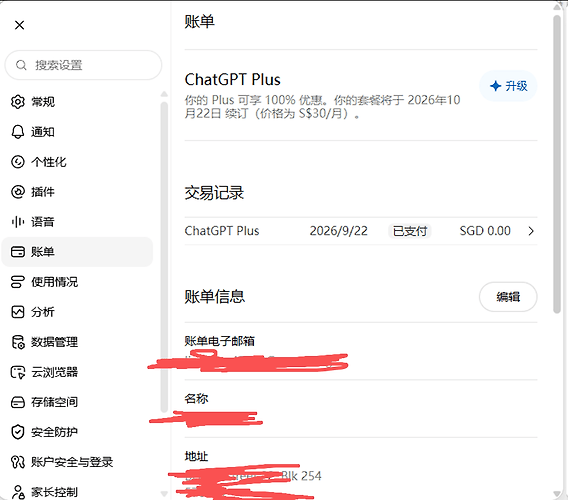Go to the 云浏览器 section

pos(77,372)
